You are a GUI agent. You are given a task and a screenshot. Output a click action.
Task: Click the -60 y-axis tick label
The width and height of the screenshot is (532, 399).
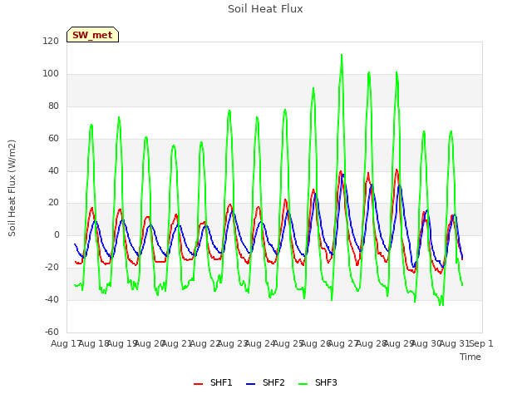52,332
